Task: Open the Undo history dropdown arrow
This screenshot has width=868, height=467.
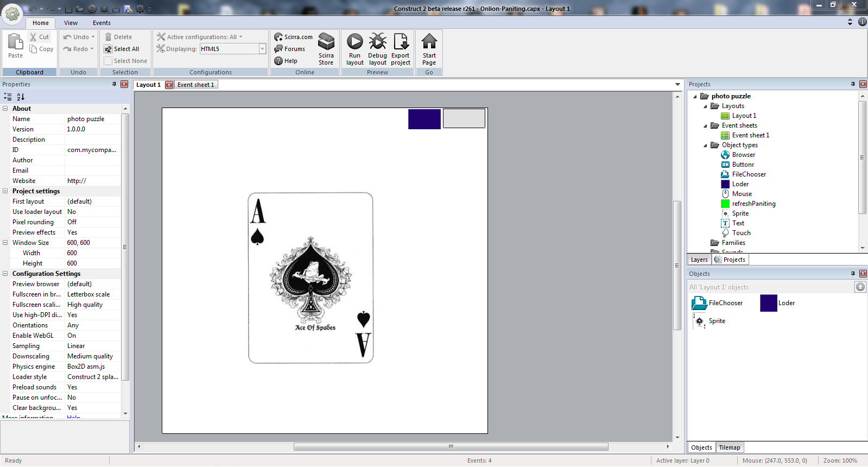Action: [x=93, y=37]
